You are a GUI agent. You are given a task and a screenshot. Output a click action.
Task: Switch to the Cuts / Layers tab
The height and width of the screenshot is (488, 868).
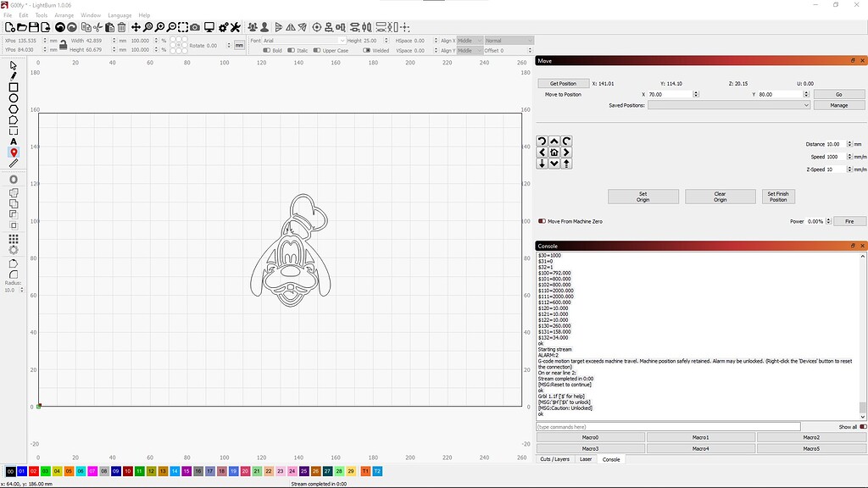555,459
